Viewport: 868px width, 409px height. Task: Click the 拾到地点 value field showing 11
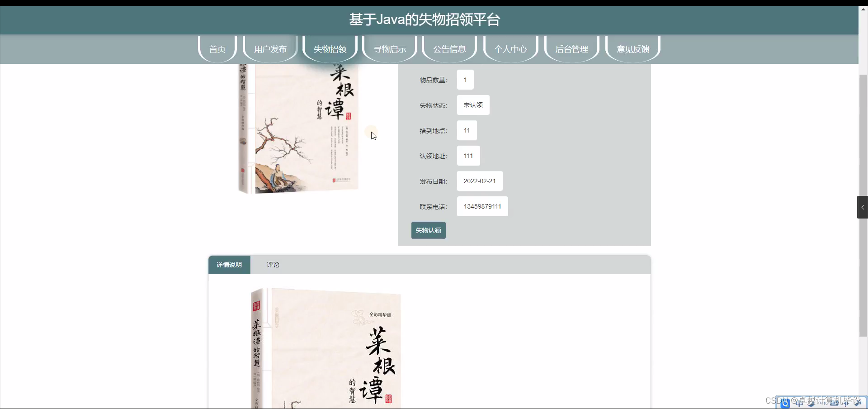point(467,130)
